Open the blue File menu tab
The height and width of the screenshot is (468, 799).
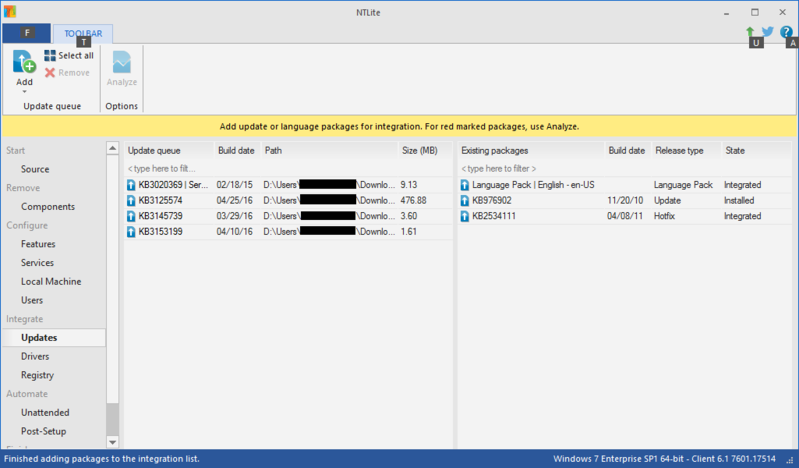click(x=27, y=33)
